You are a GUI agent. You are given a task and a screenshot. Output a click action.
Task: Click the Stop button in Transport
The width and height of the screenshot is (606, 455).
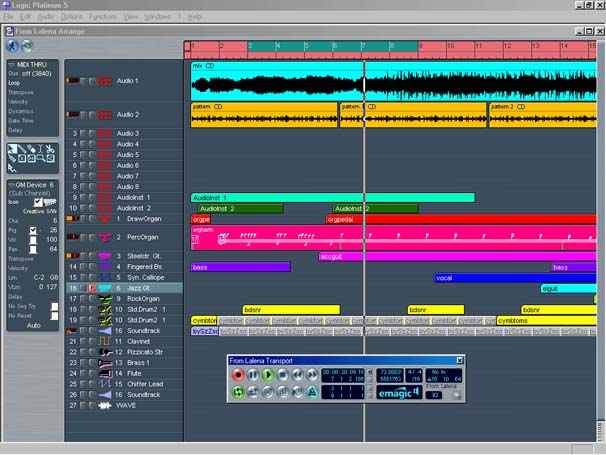(283, 375)
